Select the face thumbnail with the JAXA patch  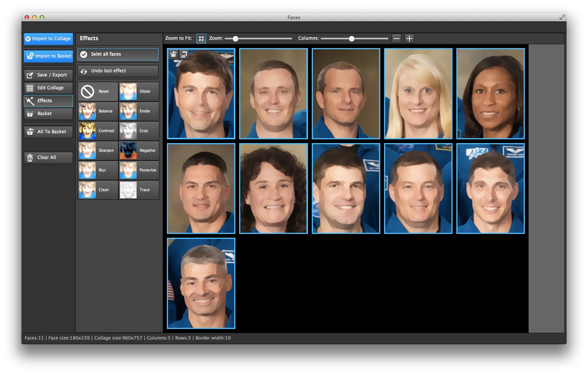[490, 189]
